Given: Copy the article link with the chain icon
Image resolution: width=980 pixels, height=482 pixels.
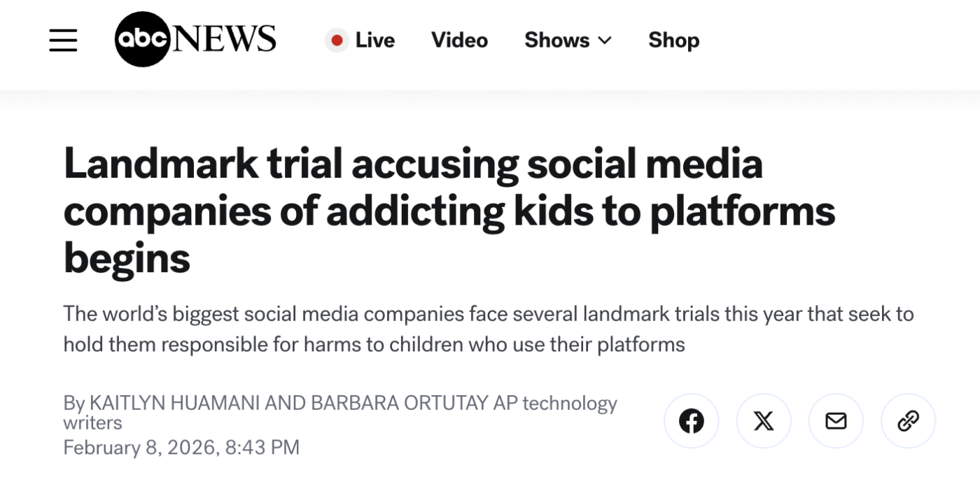Looking at the screenshot, I should click(908, 421).
